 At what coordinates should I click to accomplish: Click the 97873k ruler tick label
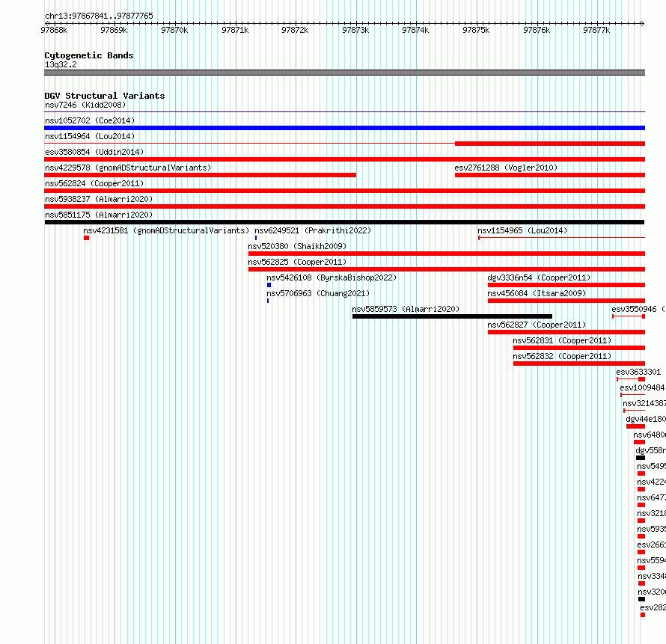pyautogui.click(x=355, y=30)
